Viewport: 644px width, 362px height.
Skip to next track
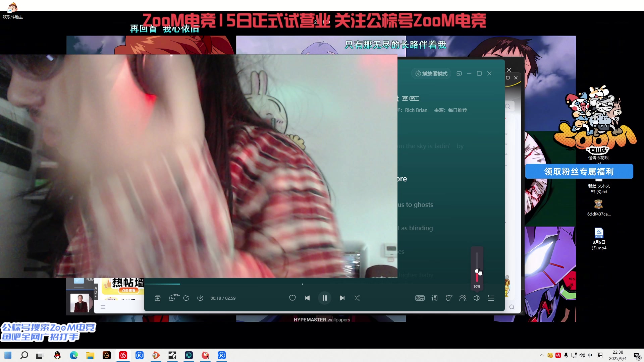342,298
